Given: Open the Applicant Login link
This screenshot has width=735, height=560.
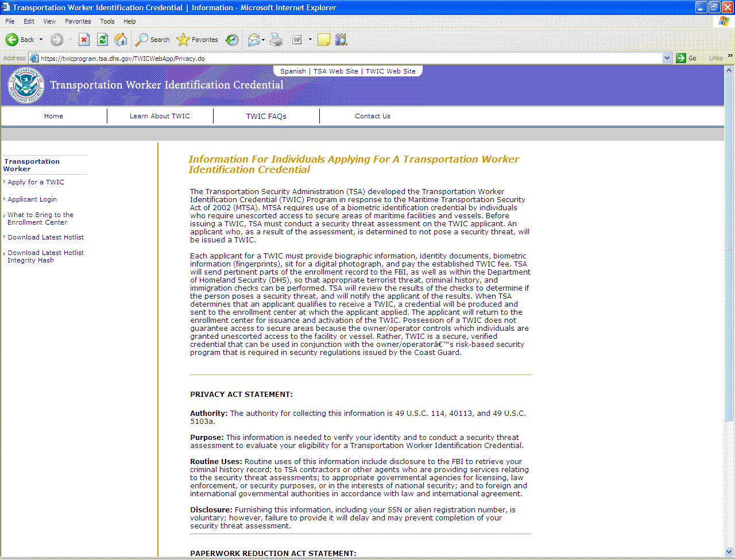Looking at the screenshot, I should coord(32,199).
